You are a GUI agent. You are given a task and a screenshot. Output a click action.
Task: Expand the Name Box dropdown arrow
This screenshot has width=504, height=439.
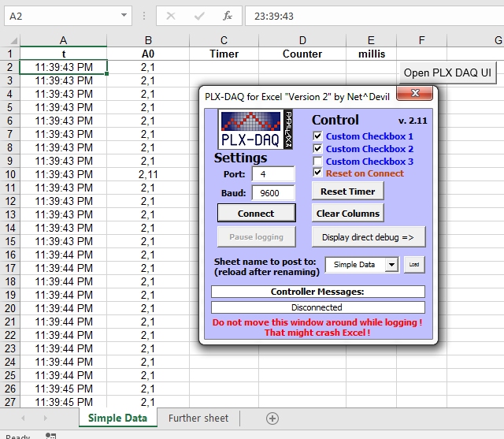click(x=124, y=15)
